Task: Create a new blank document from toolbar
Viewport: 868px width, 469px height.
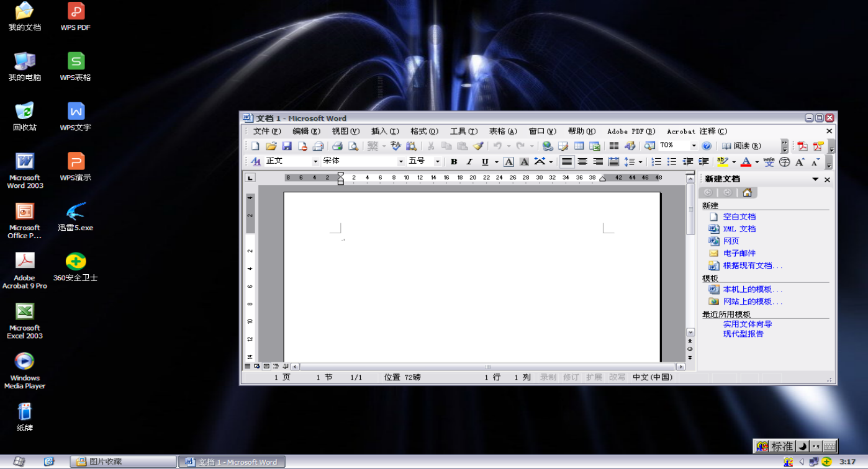Action: pos(255,146)
